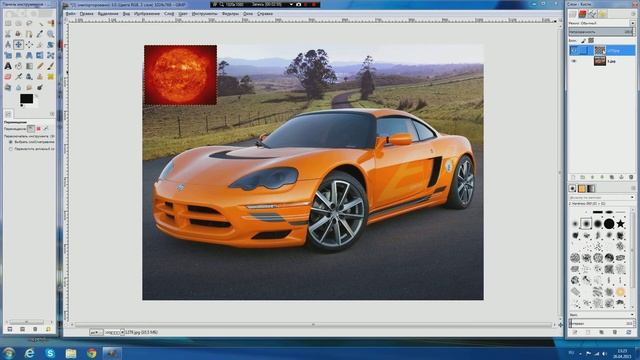This screenshot has width=640, height=360.
Task: Open the image menu button at ruler corner
Action: (x=67, y=20)
